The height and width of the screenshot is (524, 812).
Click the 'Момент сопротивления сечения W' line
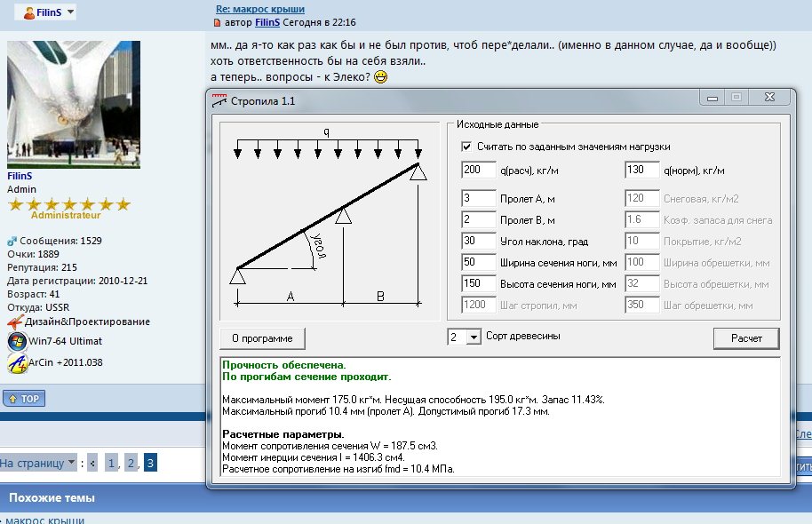coord(330,446)
